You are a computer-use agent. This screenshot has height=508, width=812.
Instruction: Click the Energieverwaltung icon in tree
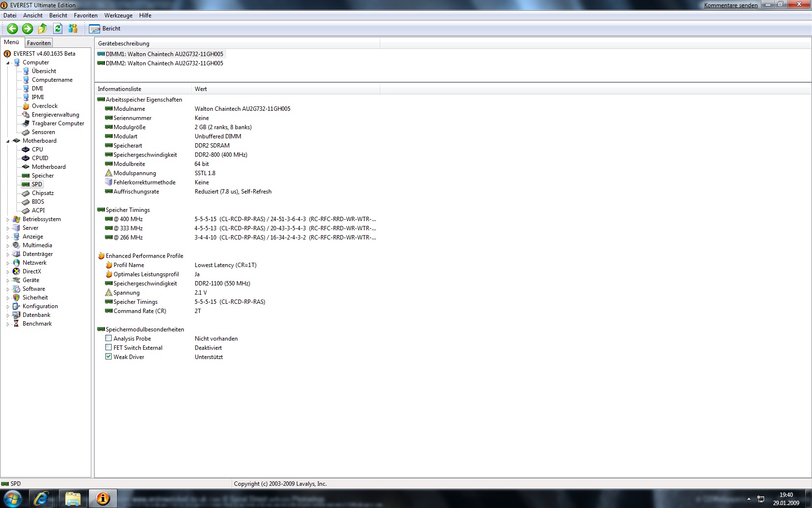26,115
